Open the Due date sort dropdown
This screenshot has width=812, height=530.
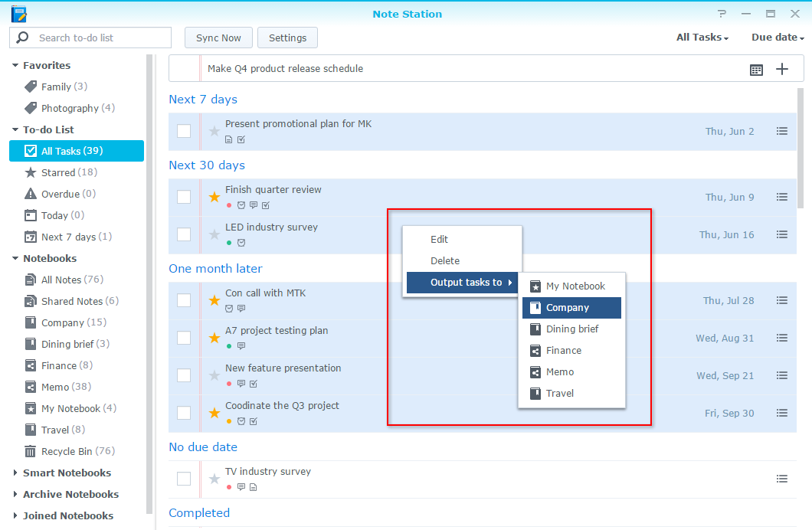[x=778, y=38]
